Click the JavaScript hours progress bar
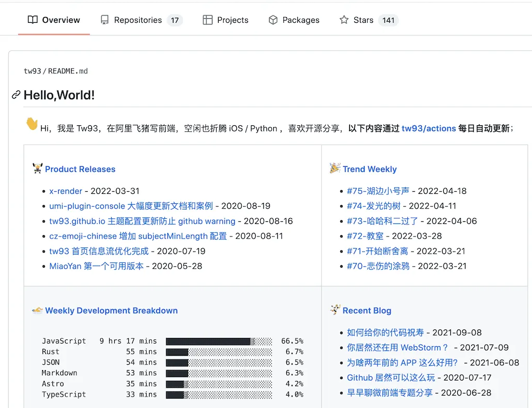The width and height of the screenshot is (532, 408). 218,341
